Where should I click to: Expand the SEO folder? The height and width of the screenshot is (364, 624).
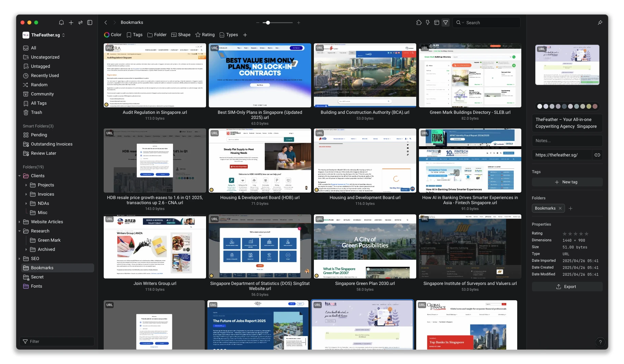[x=19, y=259]
